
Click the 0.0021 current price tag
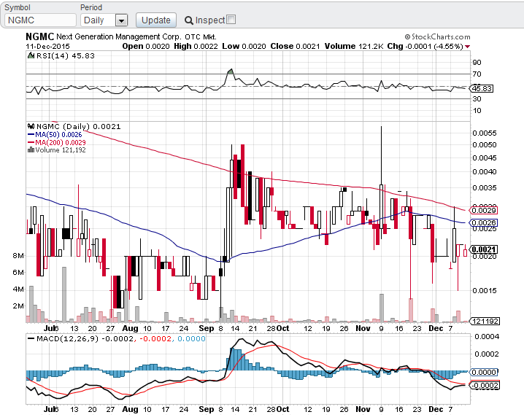click(x=484, y=249)
